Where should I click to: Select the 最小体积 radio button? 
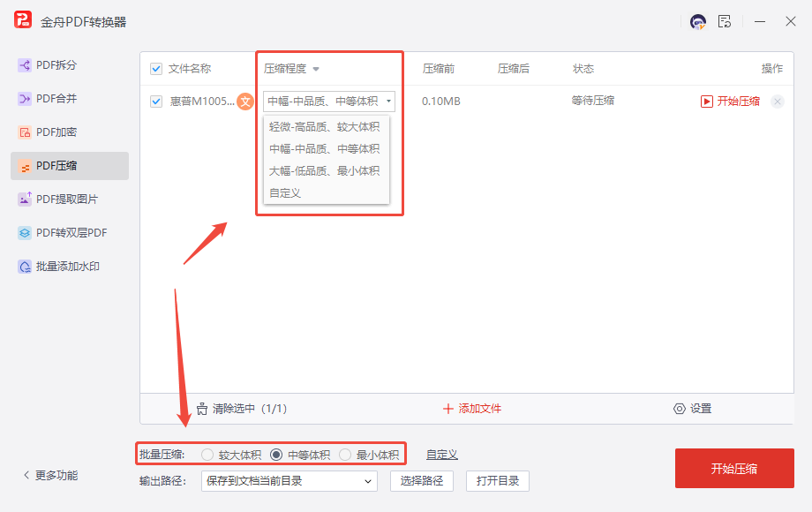(345, 455)
